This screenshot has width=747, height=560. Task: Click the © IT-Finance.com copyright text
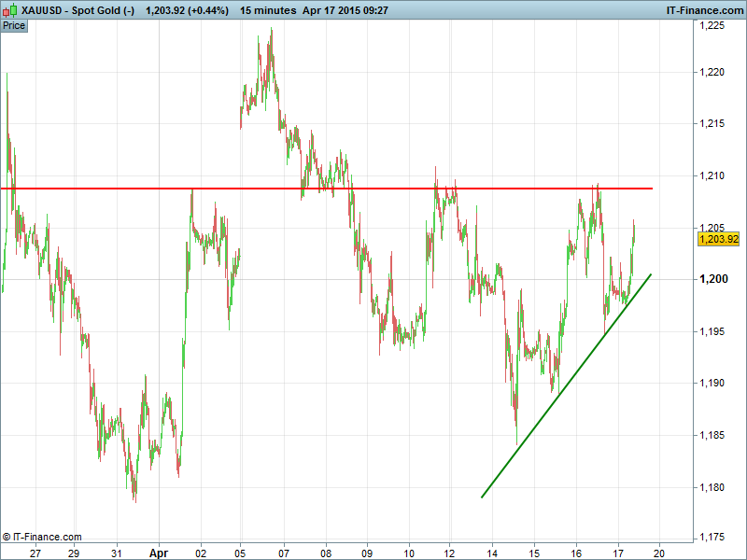pos(42,537)
